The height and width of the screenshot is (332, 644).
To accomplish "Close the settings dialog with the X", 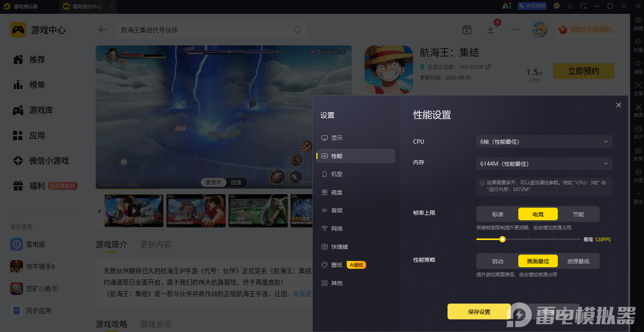I will point(619,105).
